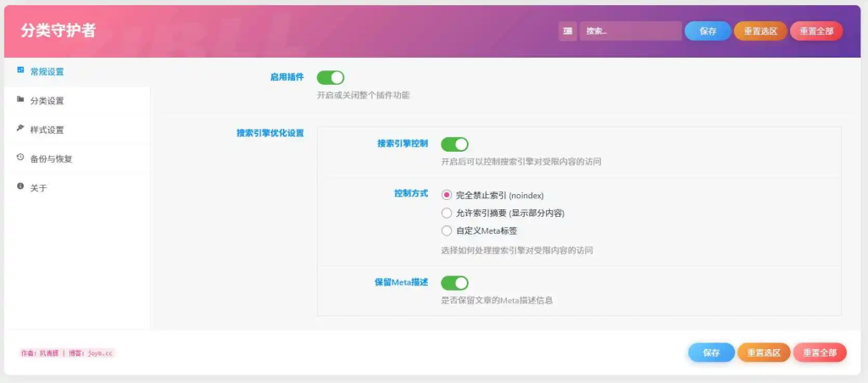Open the 关于 tab

[x=77, y=188]
